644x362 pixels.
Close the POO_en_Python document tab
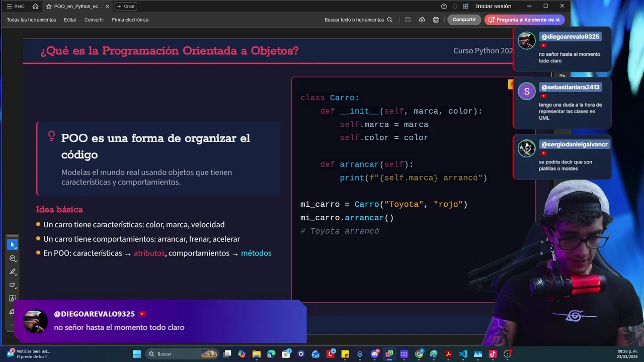(107, 6)
